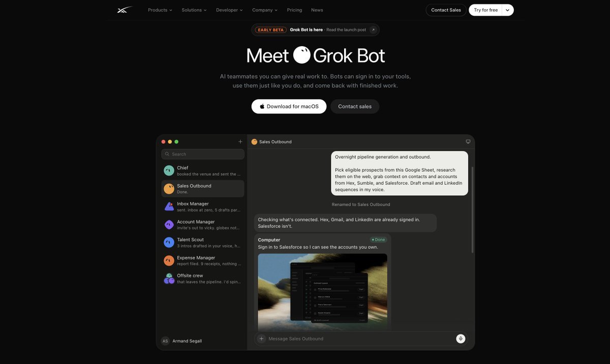Image resolution: width=610 pixels, height=364 pixels.
Task: Read the launch post link
Action: 346,30
